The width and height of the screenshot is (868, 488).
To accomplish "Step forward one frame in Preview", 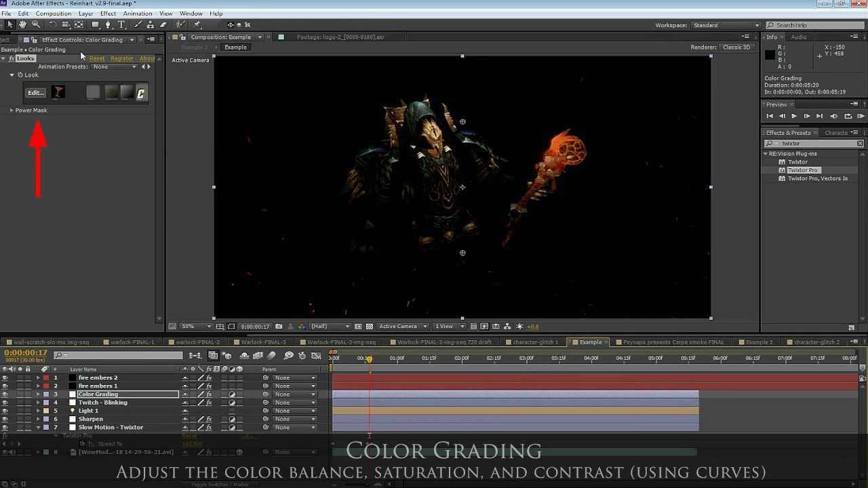I will pos(806,117).
